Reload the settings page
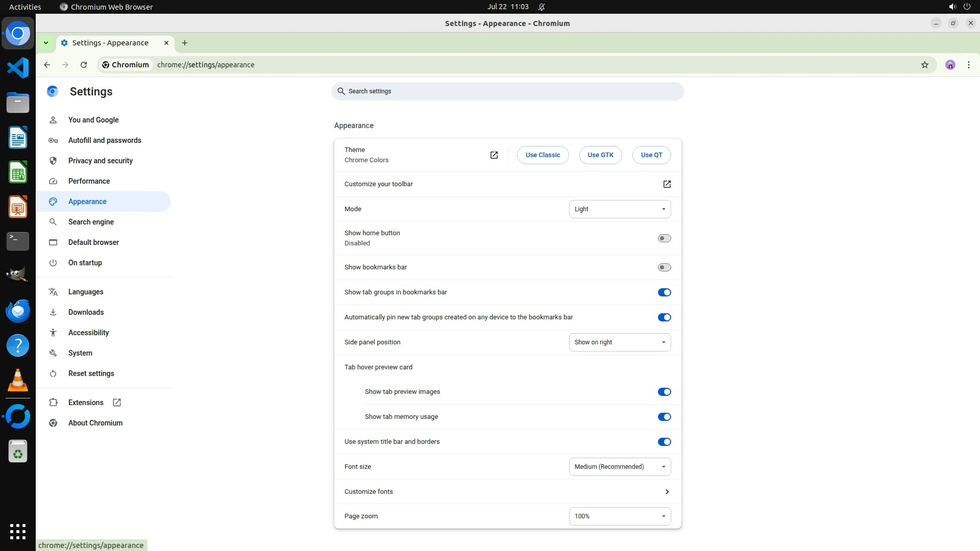980x551 pixels. pos(84,65)
